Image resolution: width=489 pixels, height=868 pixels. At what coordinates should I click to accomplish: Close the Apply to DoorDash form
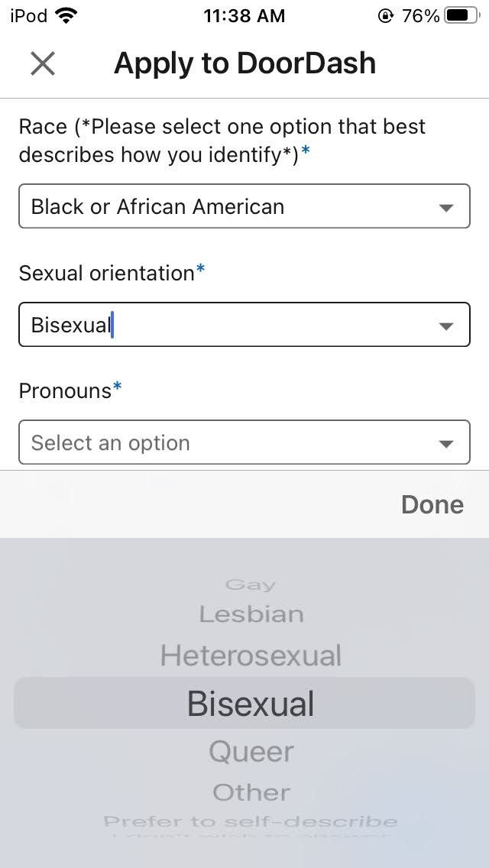43,63
